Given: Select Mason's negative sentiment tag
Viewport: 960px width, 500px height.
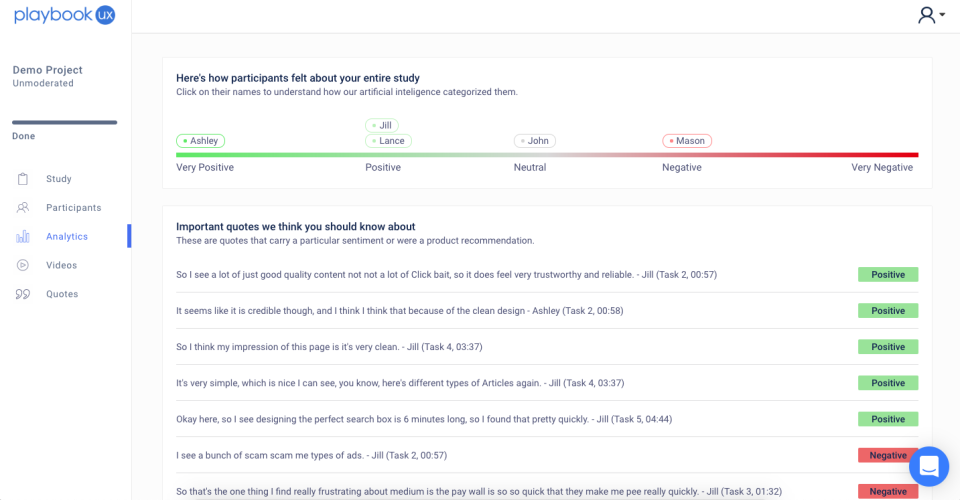Looking at the screenshot, I should pyautogui.click(x=687, y=141).
